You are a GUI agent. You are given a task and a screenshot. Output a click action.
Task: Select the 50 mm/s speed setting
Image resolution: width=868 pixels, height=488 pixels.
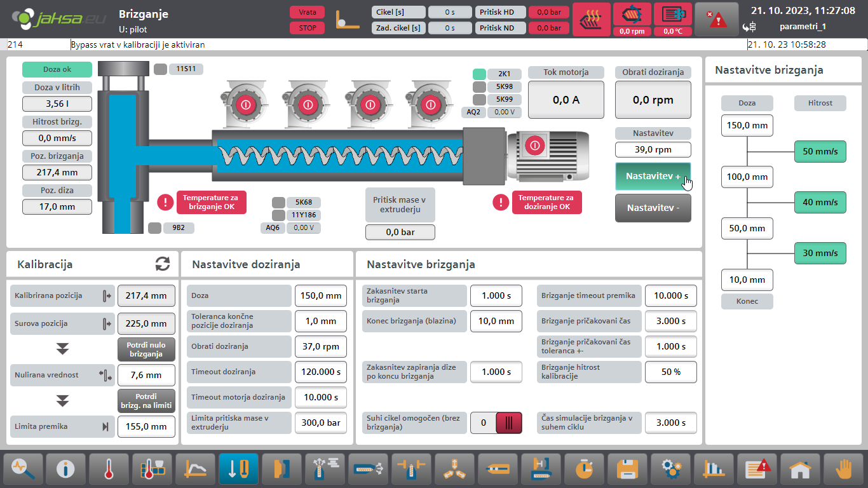[x=820, y=152]
